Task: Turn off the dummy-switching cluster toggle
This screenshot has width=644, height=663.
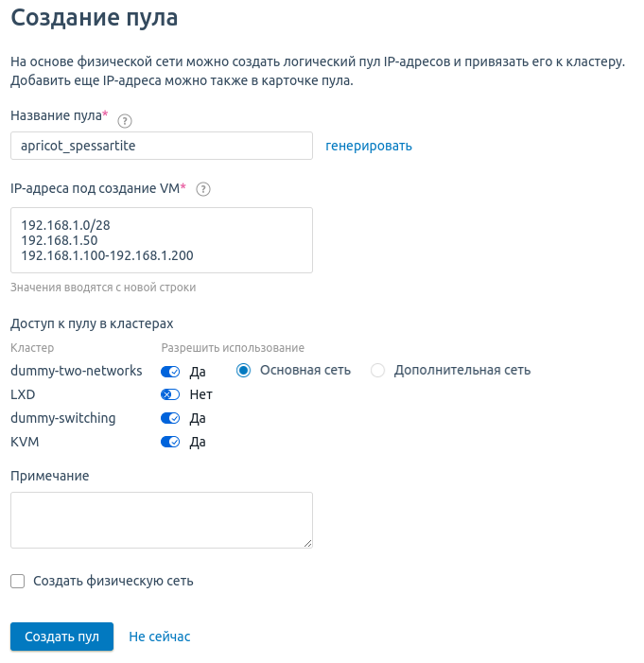Action: tap(170, 418)
